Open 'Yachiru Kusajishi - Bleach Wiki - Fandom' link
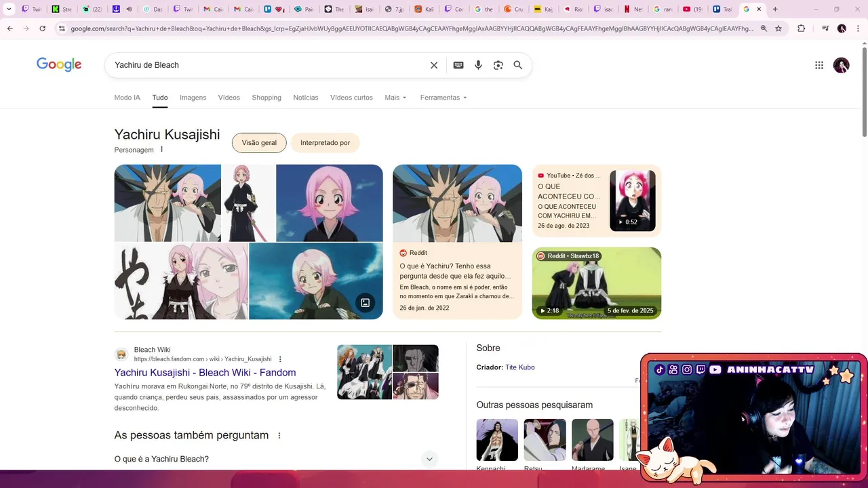This screenshot has width=868, height=488. tap(205, 372)
